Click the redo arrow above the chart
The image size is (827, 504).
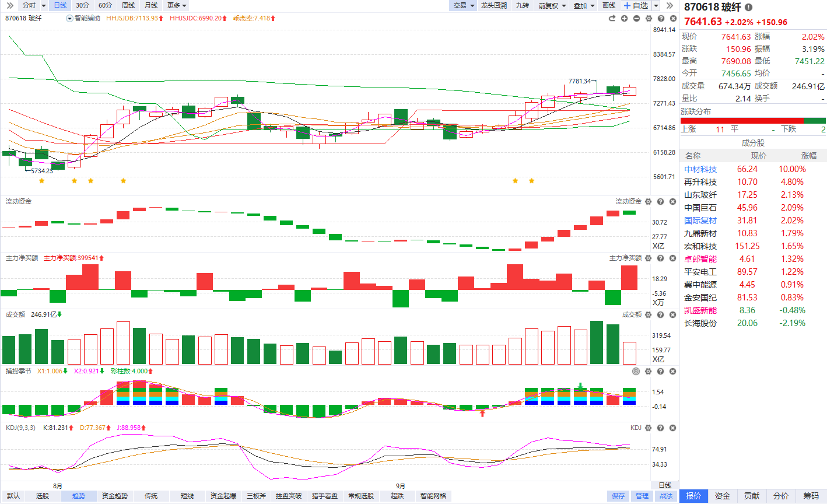(x=612, y=19)
